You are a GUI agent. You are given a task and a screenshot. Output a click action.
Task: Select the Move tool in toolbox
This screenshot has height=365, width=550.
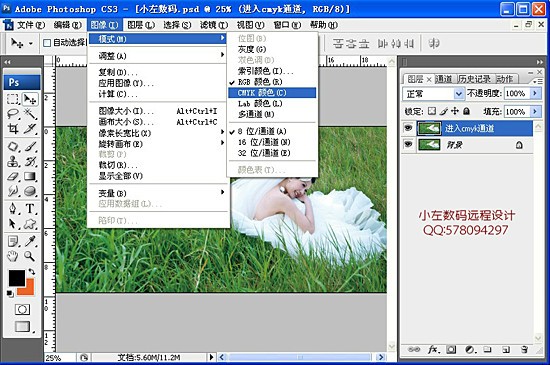[x=30, y=100]
